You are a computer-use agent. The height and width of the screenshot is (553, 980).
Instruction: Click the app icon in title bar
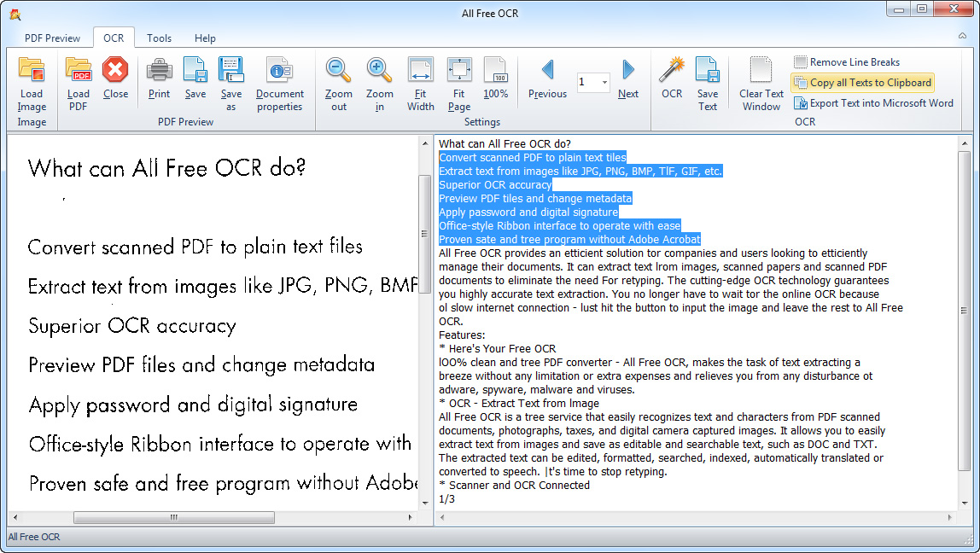15,14
